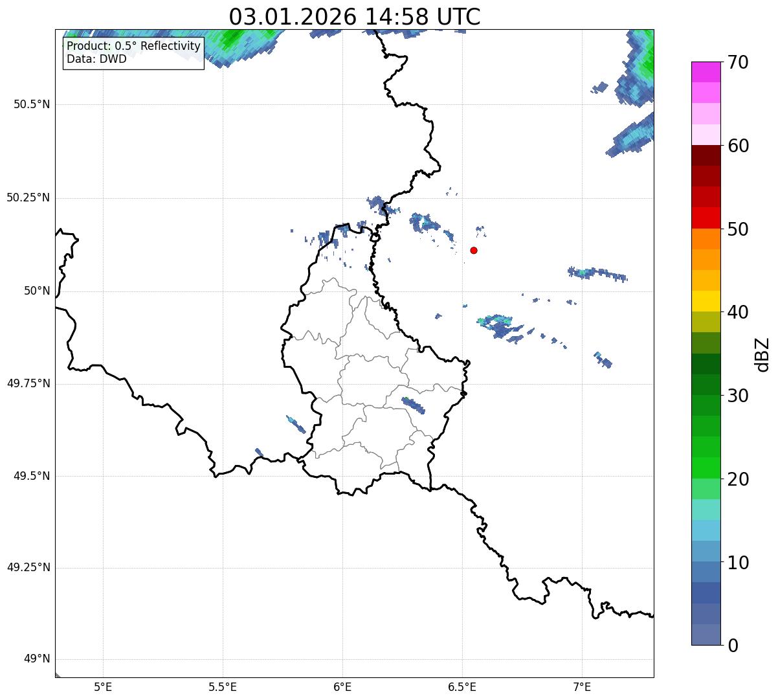Click the orange swatch just below 50 dBZ
Image resolution: width=778 pixels, height=700 pixels.
click(x=706, y=239)
